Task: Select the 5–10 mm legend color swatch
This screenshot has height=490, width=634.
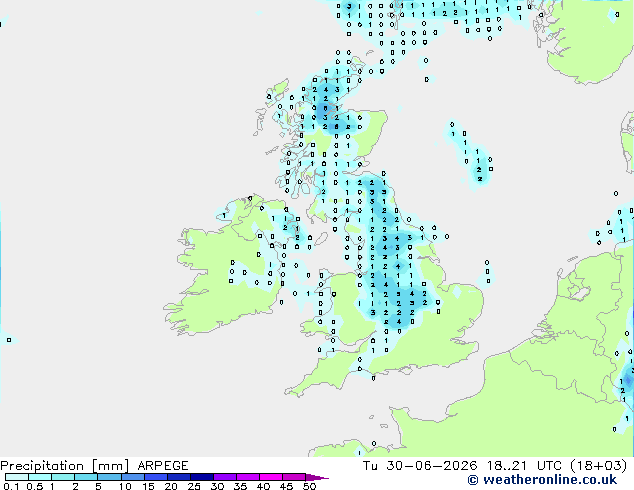Action: [x=109, y=477]
